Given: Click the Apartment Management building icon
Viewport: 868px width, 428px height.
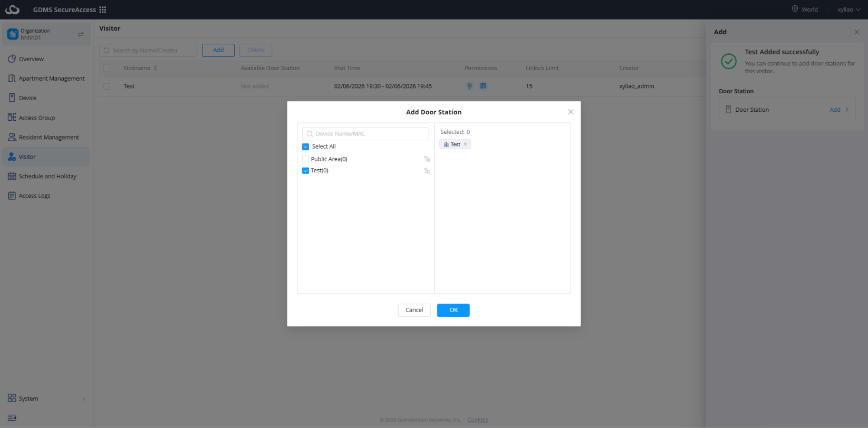Looking at the screenshot, I should click(x=12, y=78).
